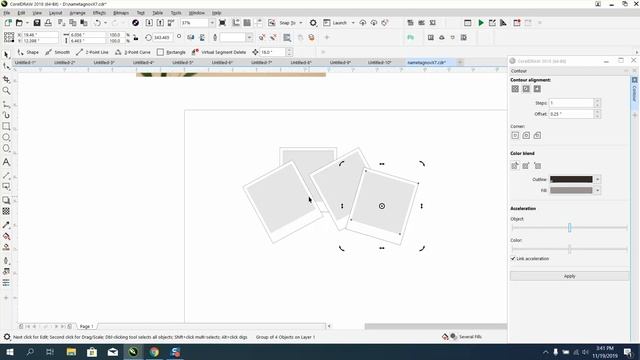The height and width of the screenshot is (360, 640).
Task: Click the Fill gray color swatch
Action: coord(571,190)
